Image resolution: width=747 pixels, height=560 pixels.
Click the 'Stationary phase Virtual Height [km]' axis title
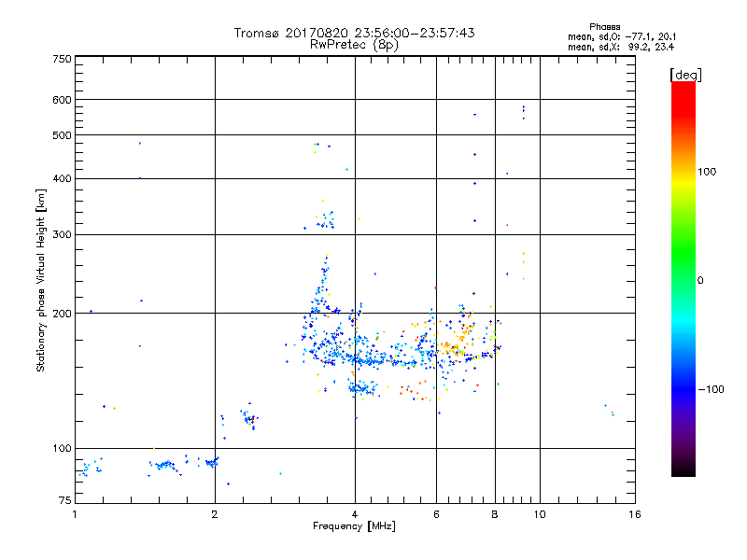tap(40, 281)
